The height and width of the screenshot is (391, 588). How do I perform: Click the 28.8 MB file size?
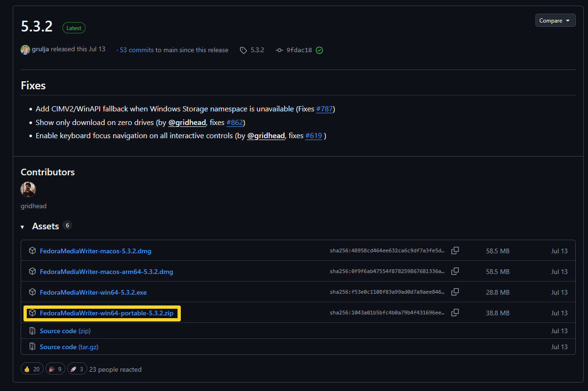498,292
